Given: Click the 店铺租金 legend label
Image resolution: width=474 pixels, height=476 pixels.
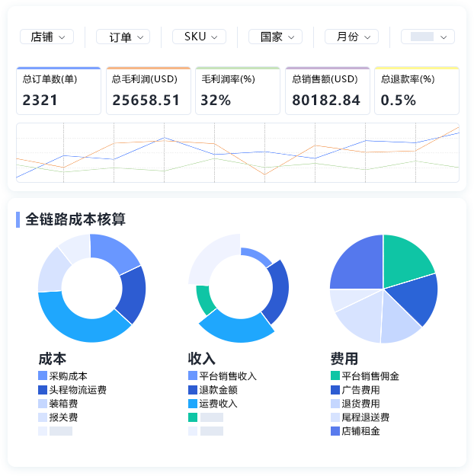Looking at the screenshot, I should click(x=361, y=431).
